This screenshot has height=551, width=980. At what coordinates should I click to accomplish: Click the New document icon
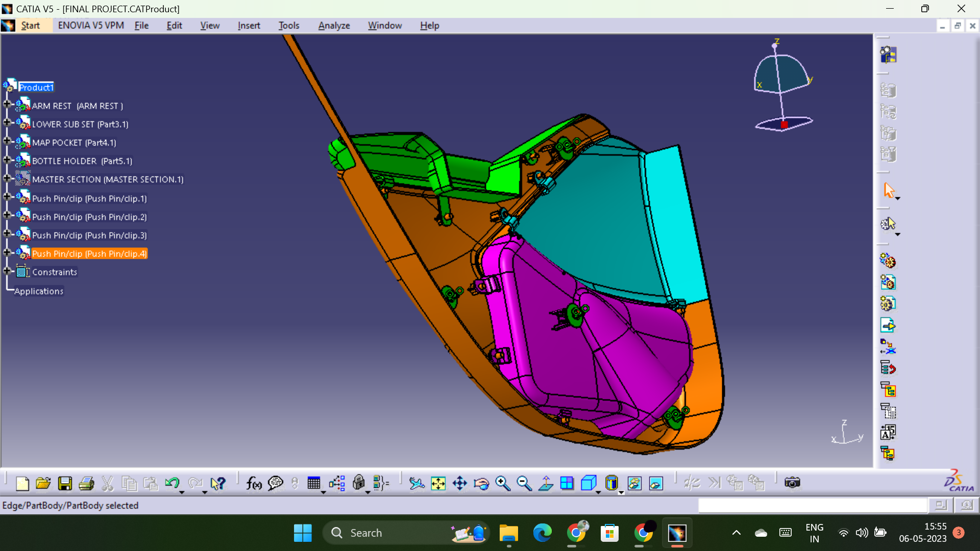point(22,483)
